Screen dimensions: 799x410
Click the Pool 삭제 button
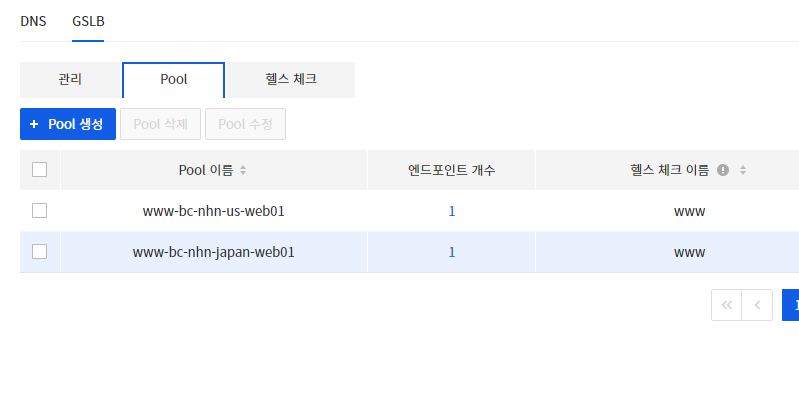tap(161, 124)
